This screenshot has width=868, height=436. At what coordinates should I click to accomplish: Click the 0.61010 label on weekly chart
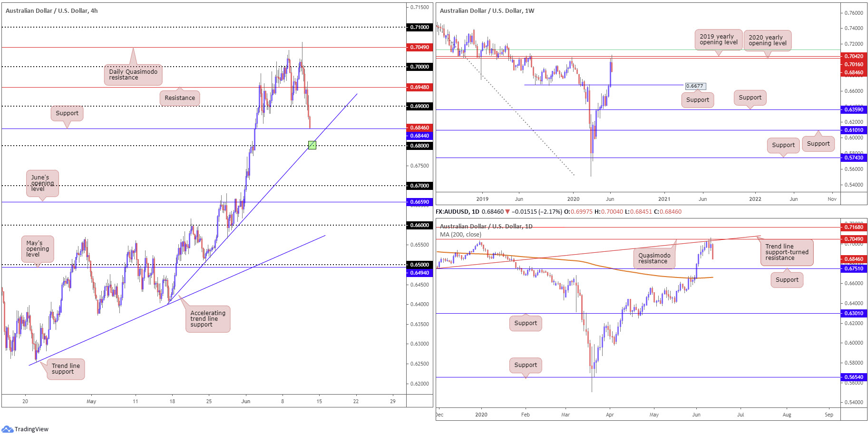pos(853,130)
